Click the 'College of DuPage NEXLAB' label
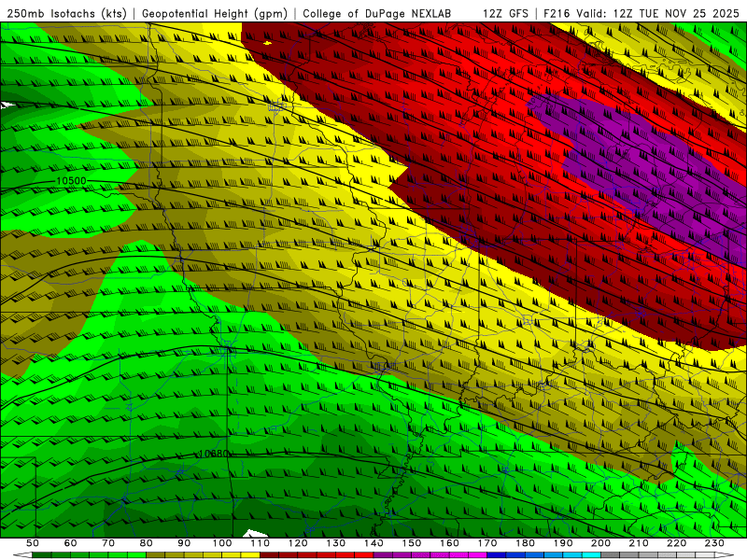Viewport: 747px width, 560px height. coord(376,13)
